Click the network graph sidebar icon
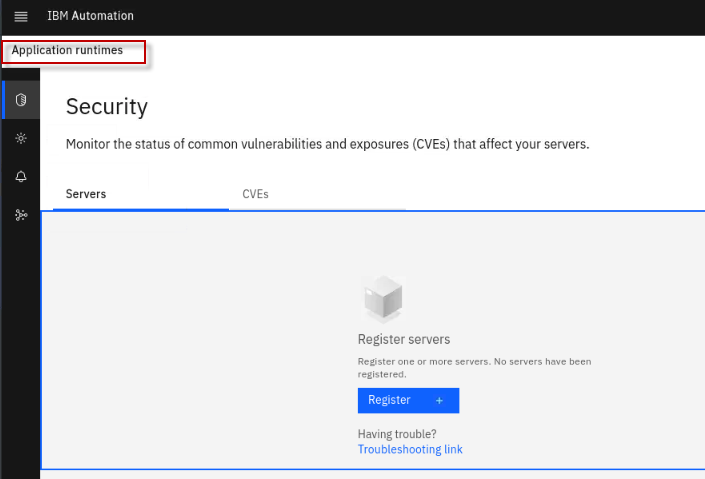705x479 pixels. [x=21, y=214]
